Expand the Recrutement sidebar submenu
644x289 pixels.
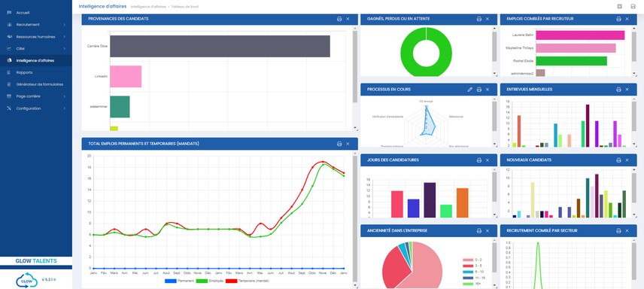coord(65,25)
